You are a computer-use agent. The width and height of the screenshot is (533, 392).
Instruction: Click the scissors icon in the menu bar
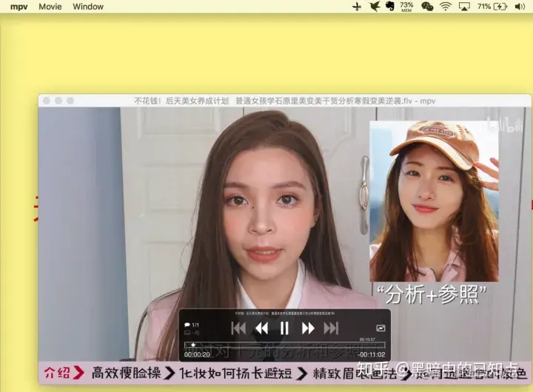pos(357,7)
